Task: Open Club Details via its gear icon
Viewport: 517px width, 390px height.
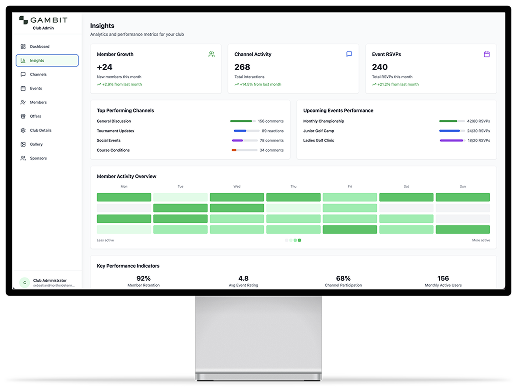Action: pyautogui.click(x=23, y=130)
